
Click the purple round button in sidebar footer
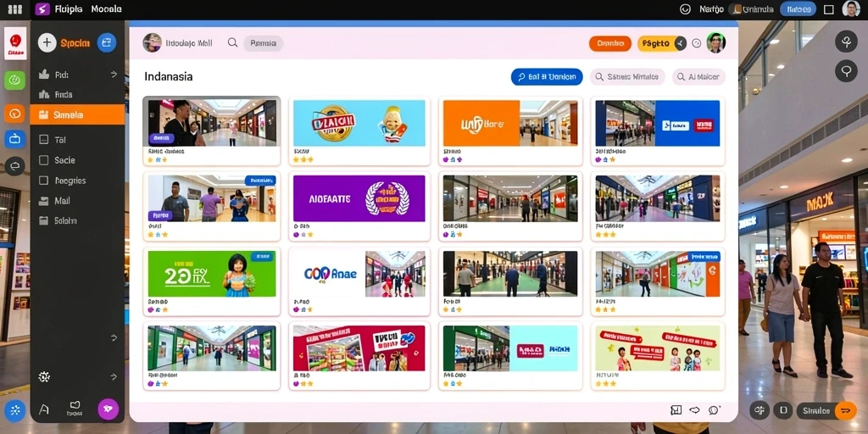point(108,409)
